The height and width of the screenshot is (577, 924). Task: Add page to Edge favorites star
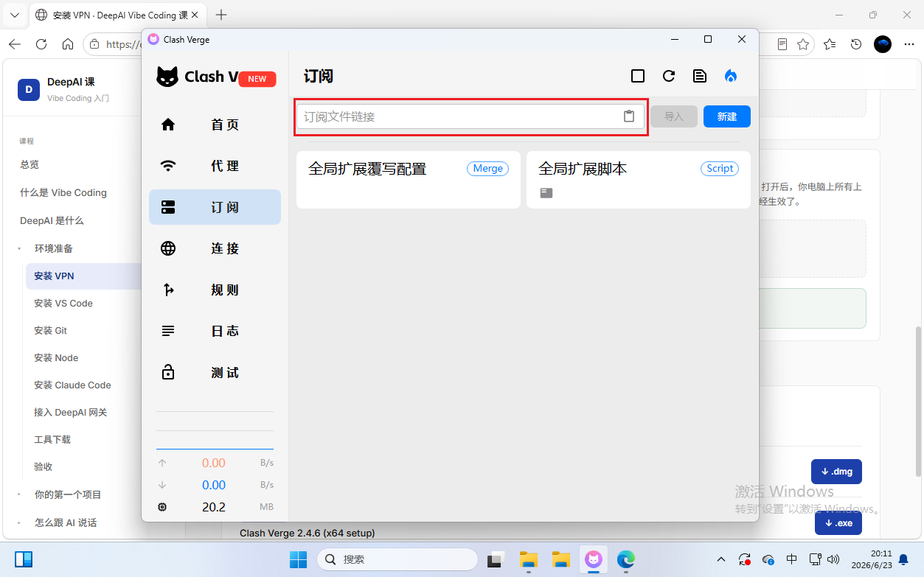click(803, 44)
